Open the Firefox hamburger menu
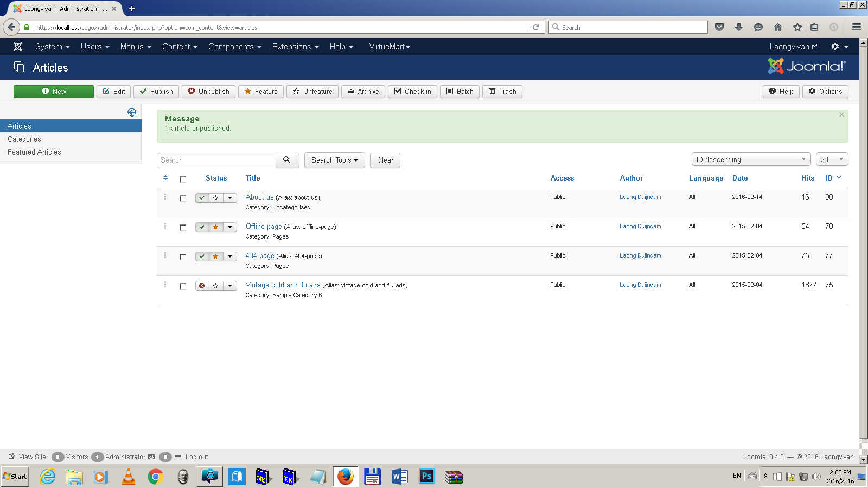868x488 pixels. (857, 27)
